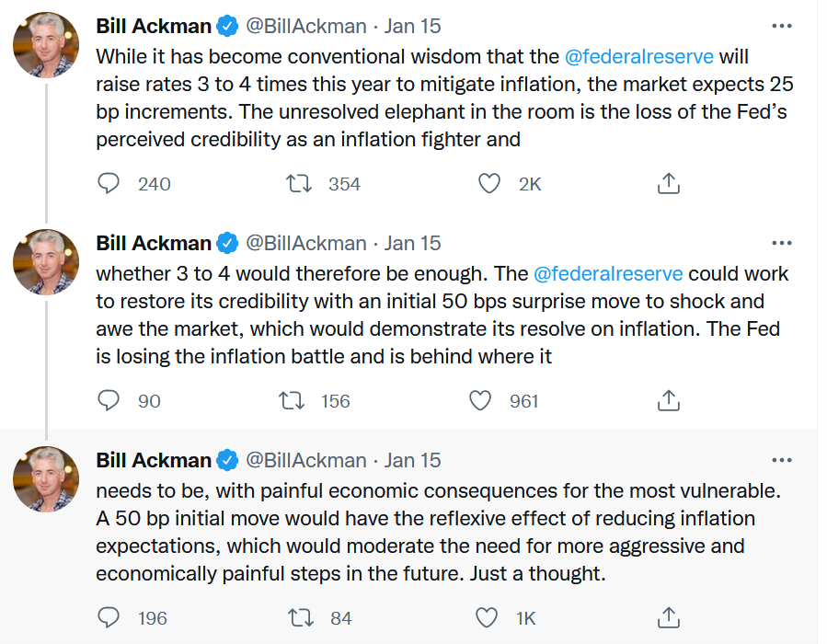827x644 pixels.
Task: Share the last tweet ending 'Just a thought'
Action: 669,618
